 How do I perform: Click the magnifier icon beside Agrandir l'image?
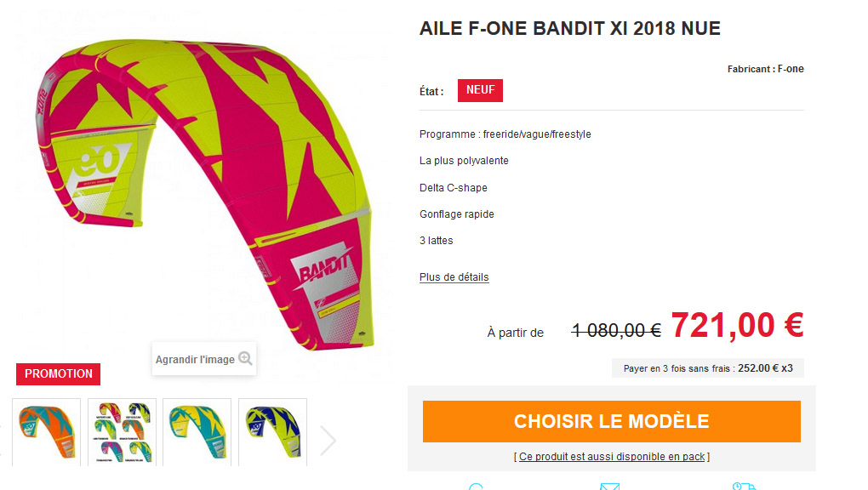click(245, 359)
